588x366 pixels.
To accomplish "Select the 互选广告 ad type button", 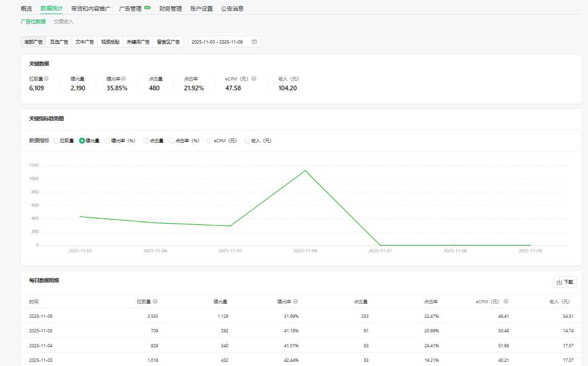I will (59, 42).
